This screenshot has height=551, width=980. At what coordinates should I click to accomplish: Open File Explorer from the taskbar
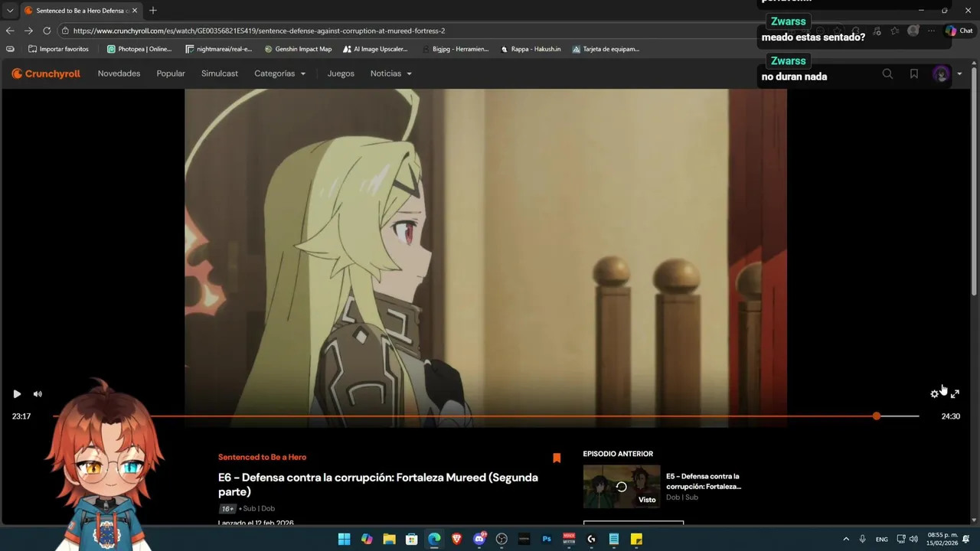[389, 539]
